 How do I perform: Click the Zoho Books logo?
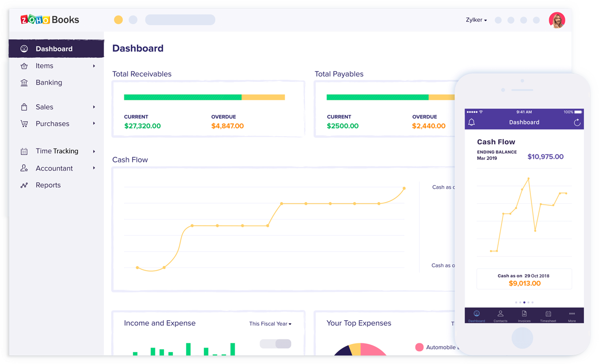[x=50, y=20]
